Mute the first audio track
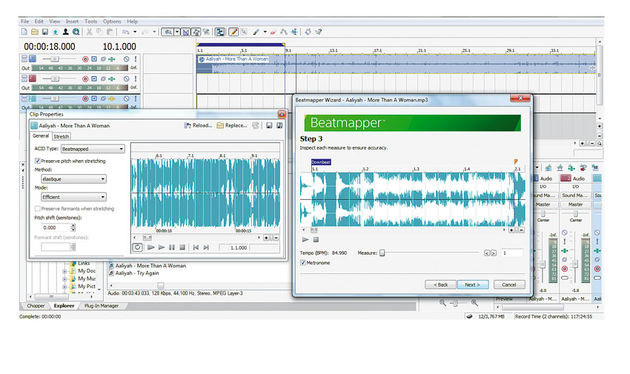This screenshot has height=374, width=630. pyautogui.click(x=126, y=59)
